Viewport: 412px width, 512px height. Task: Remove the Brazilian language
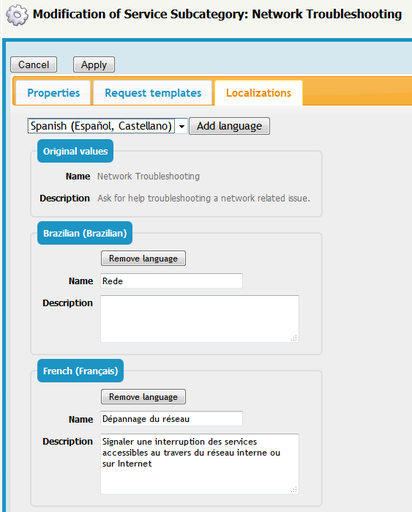(x=143, y=258)
